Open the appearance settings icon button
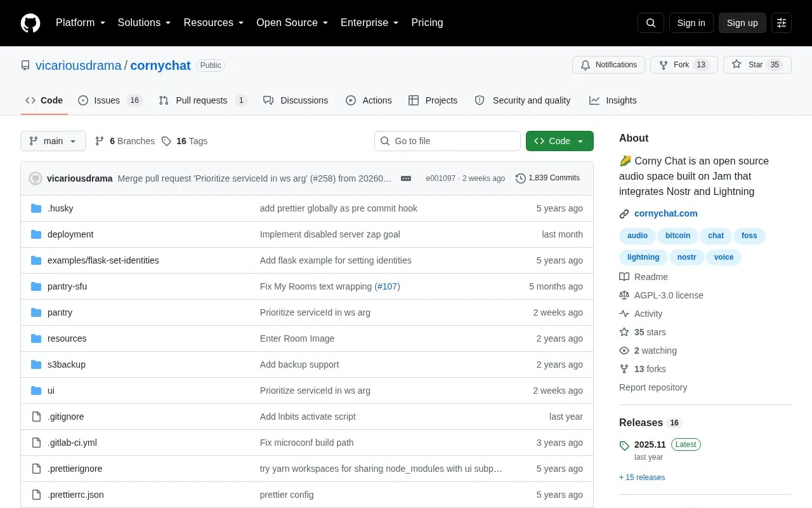The height and width of the screenshot is (508, 812). click(x=782, y=23)
